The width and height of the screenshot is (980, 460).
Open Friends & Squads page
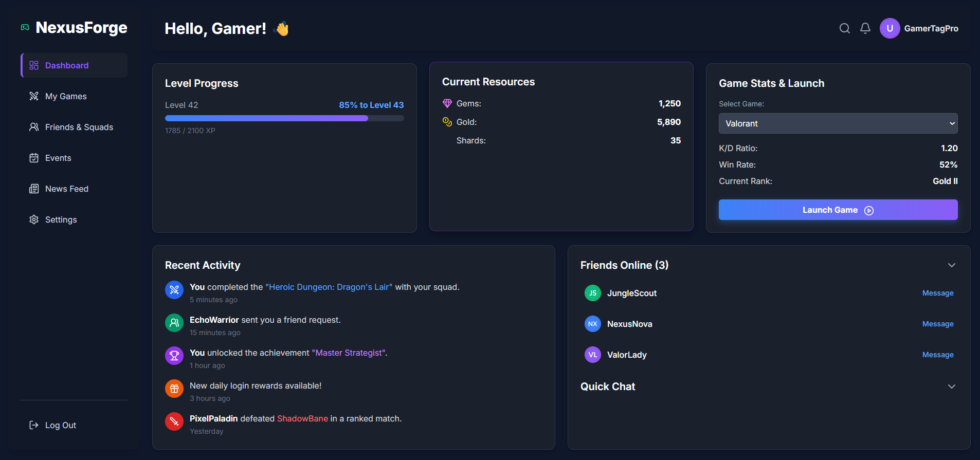[x=74, y=127]
